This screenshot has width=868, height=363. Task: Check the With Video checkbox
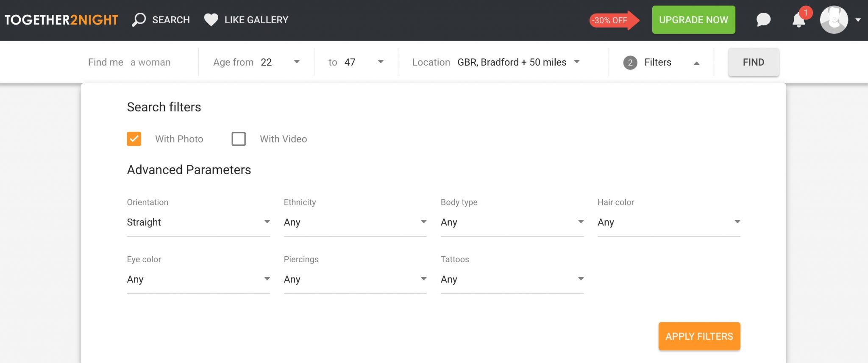pos(239,139)
